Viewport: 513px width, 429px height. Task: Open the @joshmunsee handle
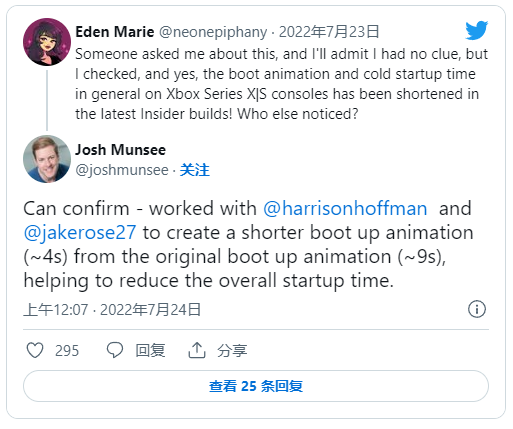click(122, 170)
